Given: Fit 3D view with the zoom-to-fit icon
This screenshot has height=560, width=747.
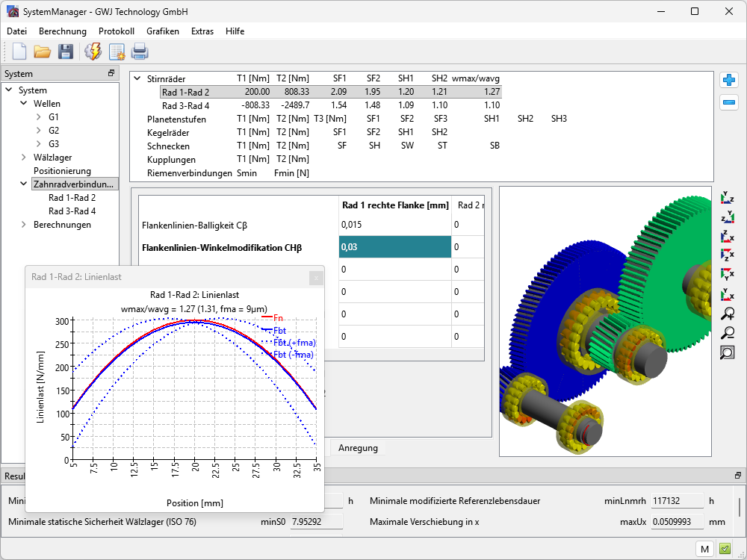Looking at the screenshot, I should (x=727, y=353).
